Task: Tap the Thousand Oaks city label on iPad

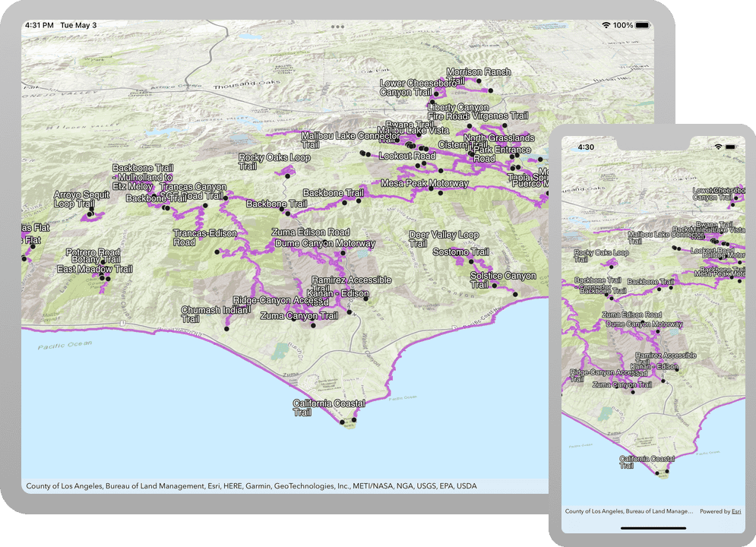Action: pyautogui.click(x=247, y=86)
